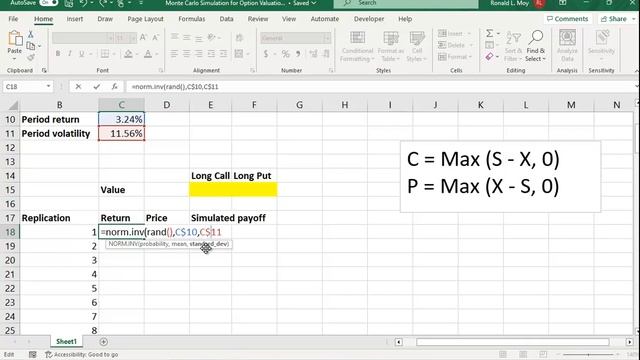
Task: Toggle Underline formatting
Action: pyautogui.click(x=82, y=54)
